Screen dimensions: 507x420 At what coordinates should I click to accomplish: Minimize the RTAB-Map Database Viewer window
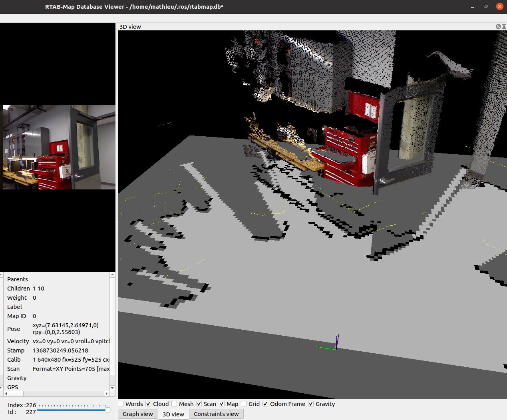click(473, 6)
